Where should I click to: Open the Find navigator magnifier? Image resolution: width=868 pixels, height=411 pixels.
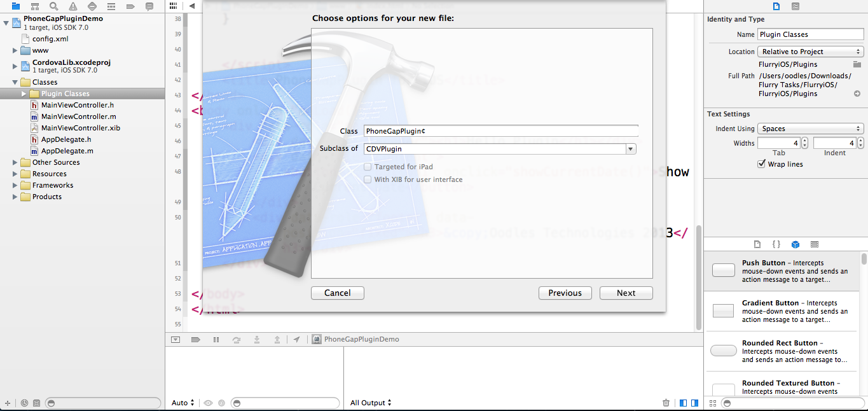point(54,6)
